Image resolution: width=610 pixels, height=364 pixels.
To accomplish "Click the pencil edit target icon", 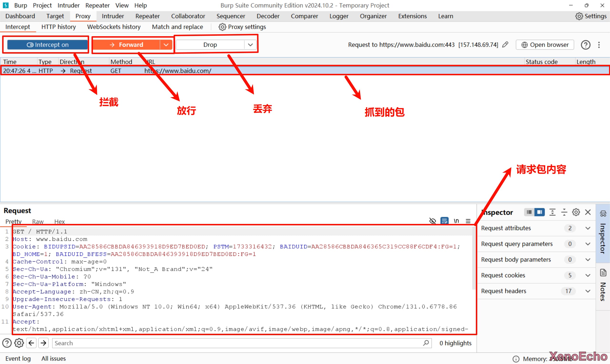I will click(505, 45).
